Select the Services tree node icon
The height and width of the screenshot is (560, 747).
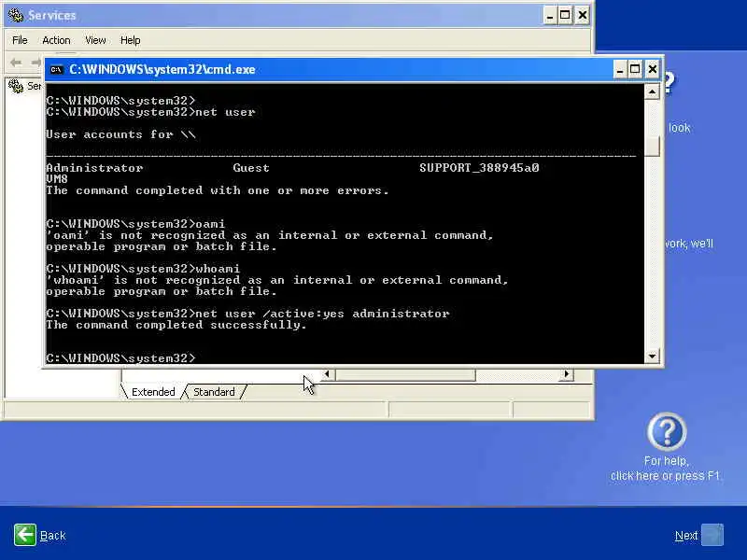click(x=16, y=86)
